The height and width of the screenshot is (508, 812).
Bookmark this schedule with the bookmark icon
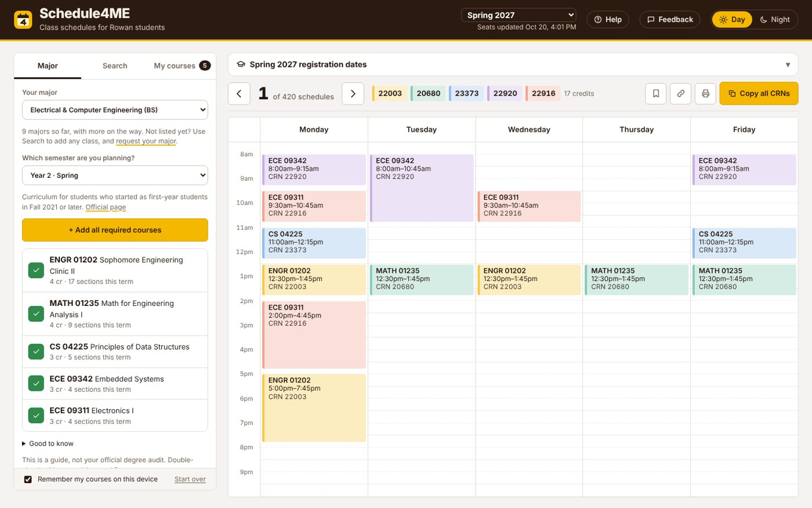click(x=656, y=93)
